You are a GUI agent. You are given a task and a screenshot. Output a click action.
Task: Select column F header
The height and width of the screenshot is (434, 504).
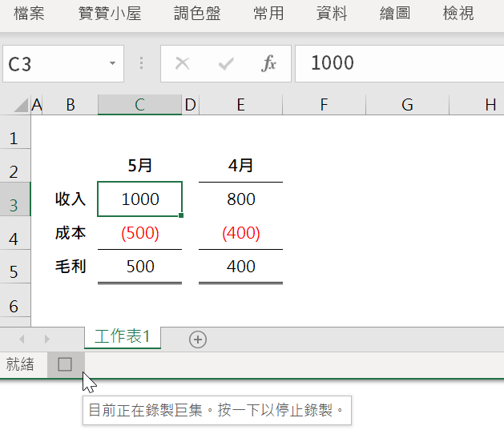(324, 105)
